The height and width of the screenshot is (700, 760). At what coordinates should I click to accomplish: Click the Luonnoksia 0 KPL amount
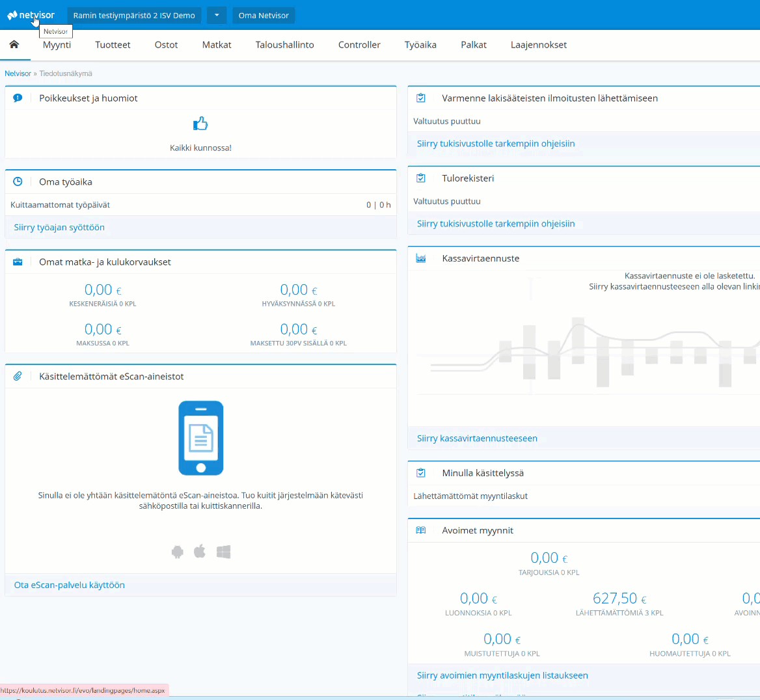click(x=478, y=599)
